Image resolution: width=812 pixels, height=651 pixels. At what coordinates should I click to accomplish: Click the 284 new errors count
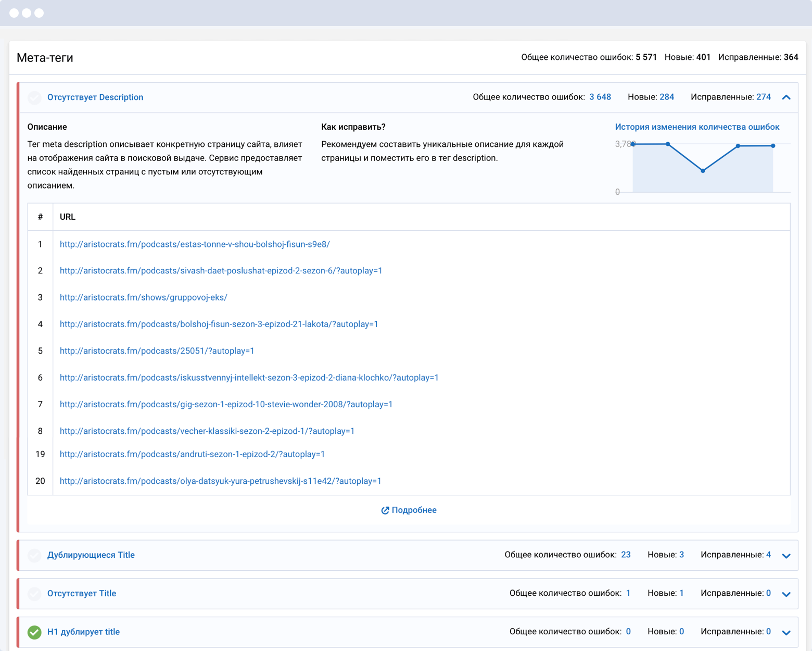[666, 97]
